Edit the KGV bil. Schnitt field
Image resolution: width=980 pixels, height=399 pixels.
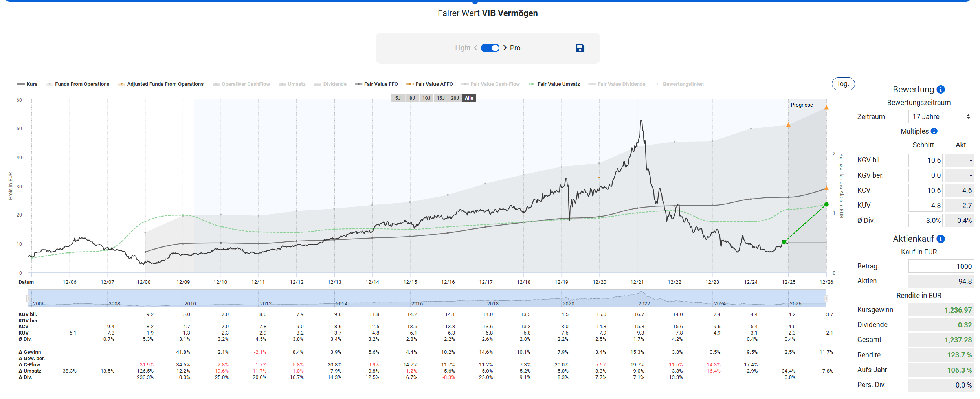925,160
